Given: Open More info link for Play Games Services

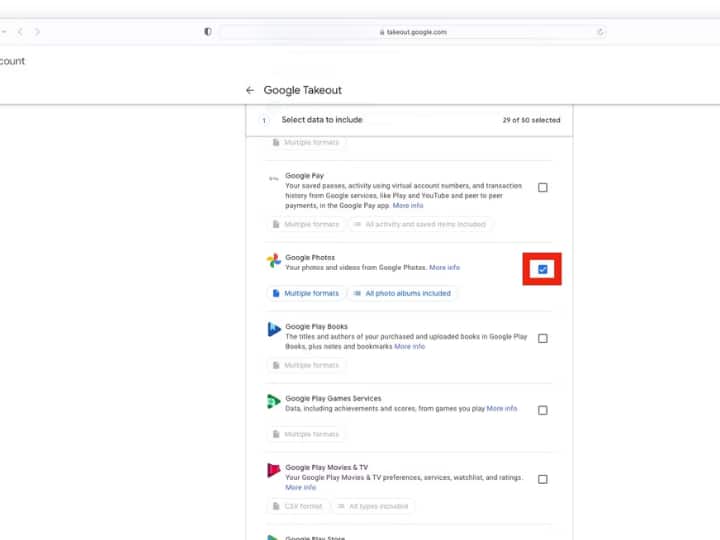Looking at the screenshot, I should click(501, 408).
